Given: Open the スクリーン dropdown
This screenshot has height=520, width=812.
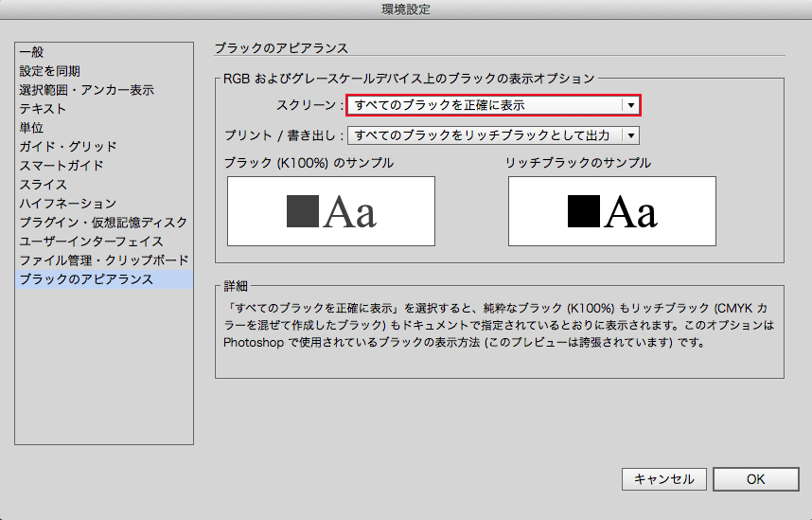Looking at the screenshot, I should tap(493, 105).
